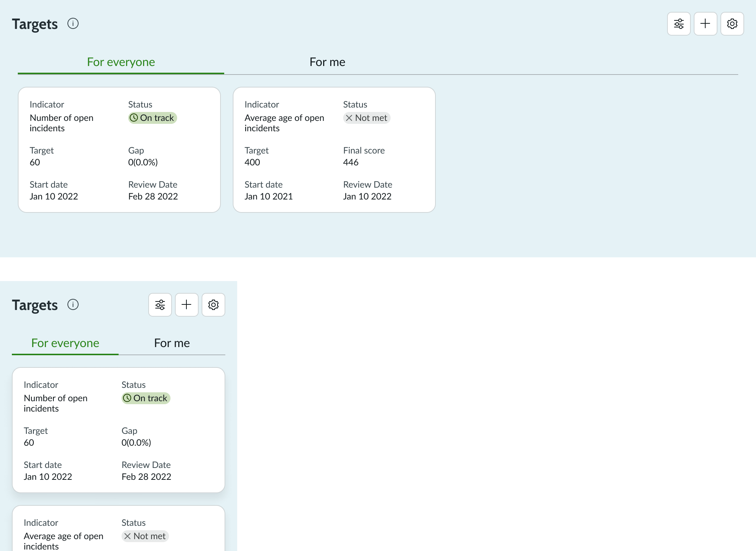Click the plus icon to add a new target
The image size is (756, 551).
[705, 23]
